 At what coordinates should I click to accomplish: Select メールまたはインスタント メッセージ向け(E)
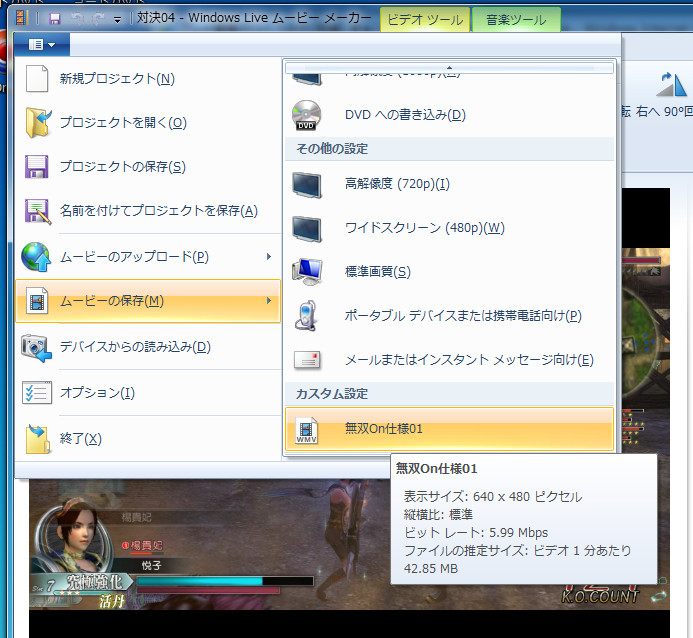(x=449, y=360)
